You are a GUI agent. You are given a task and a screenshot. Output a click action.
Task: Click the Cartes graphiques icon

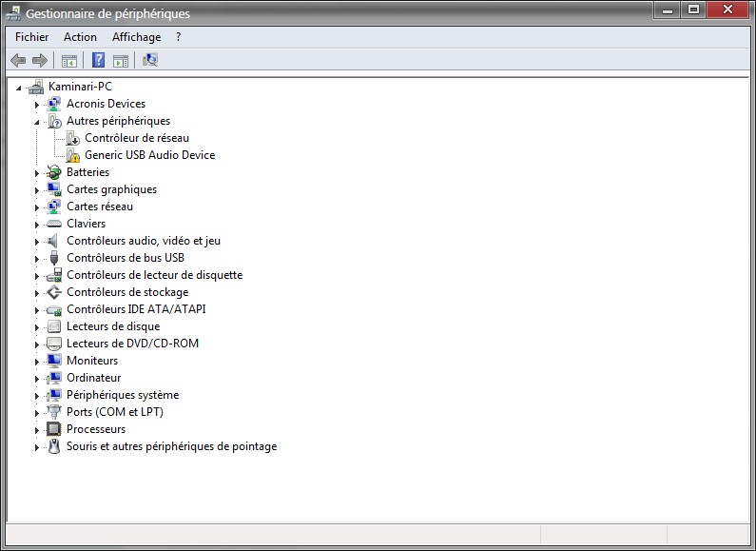tap(54, 189)
